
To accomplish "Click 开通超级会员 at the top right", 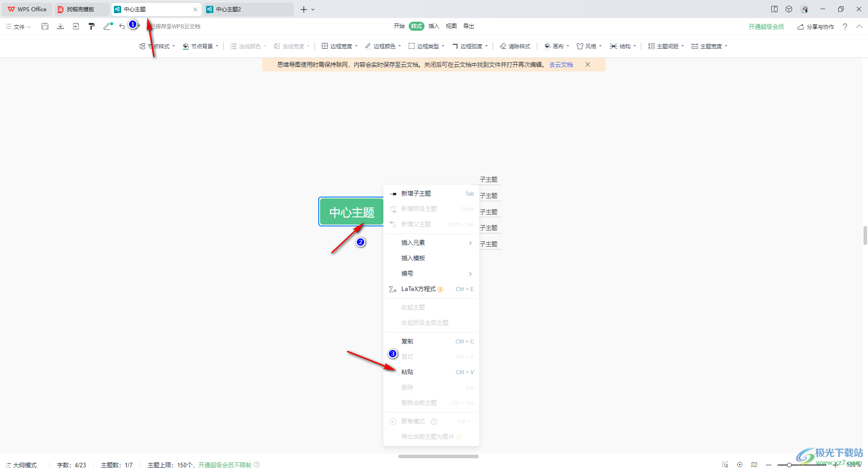I will pyautogui.click(x=766, y=27).
